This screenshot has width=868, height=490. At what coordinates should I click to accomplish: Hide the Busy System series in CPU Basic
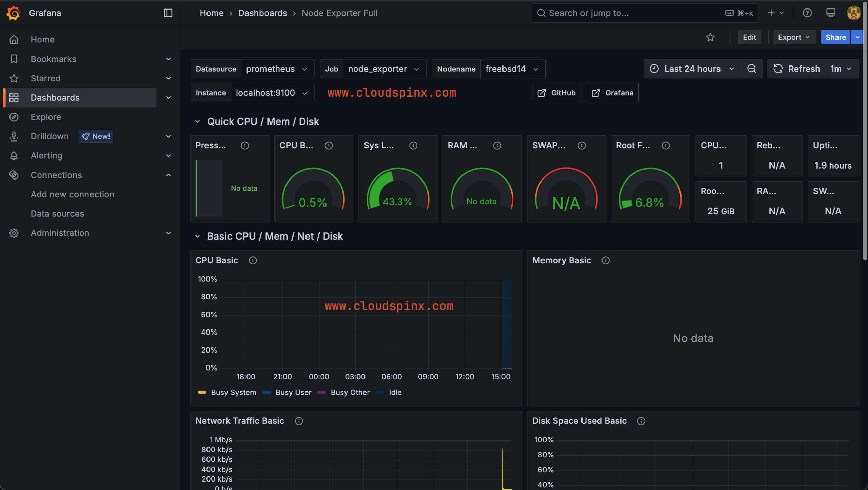pos(233,392)
